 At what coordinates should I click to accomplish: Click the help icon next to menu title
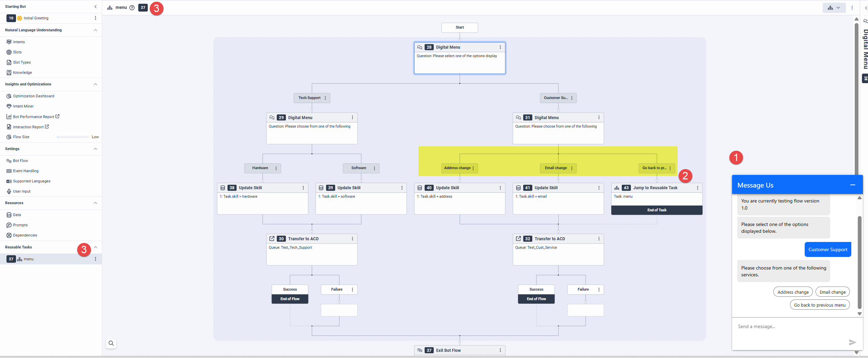132,7
